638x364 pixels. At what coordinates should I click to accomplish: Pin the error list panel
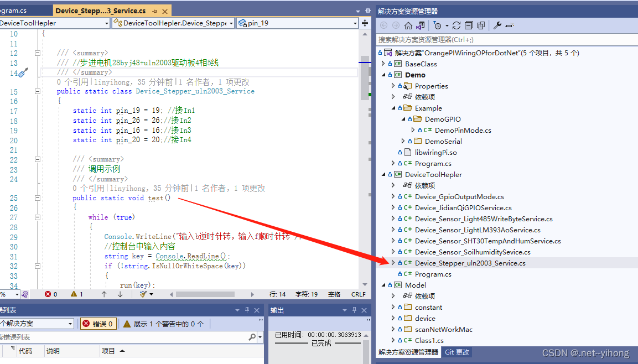click(247, 310)
